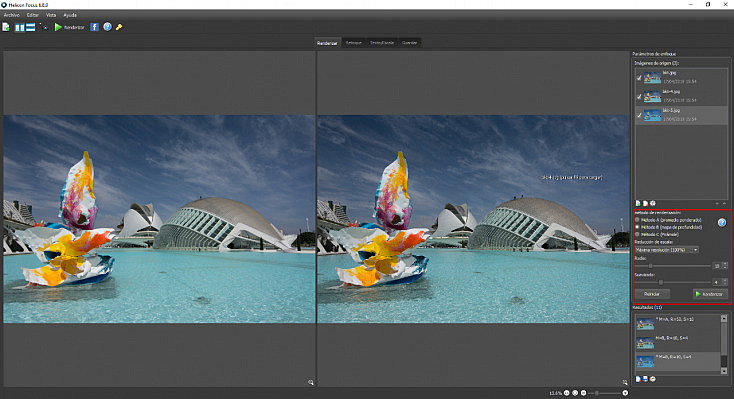Click add image icon below source list
The height and width of the screenshot is (399, 734).
pos(638,203)
